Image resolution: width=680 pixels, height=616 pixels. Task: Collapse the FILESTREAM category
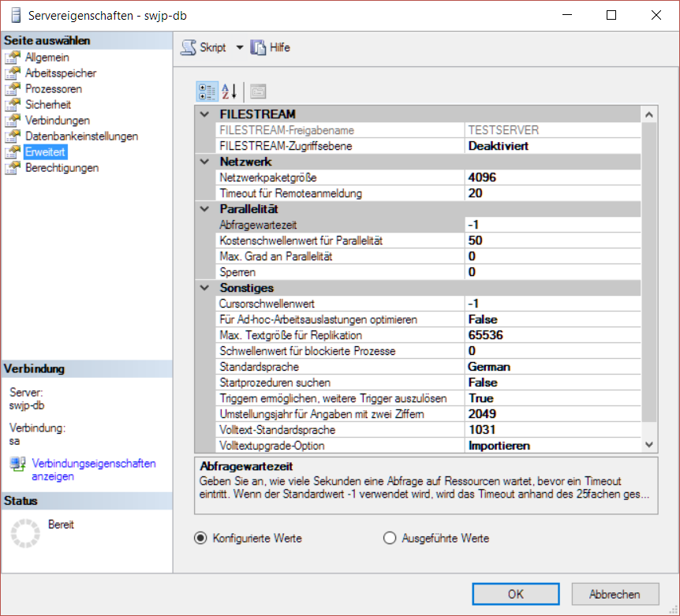coord(204,114)
